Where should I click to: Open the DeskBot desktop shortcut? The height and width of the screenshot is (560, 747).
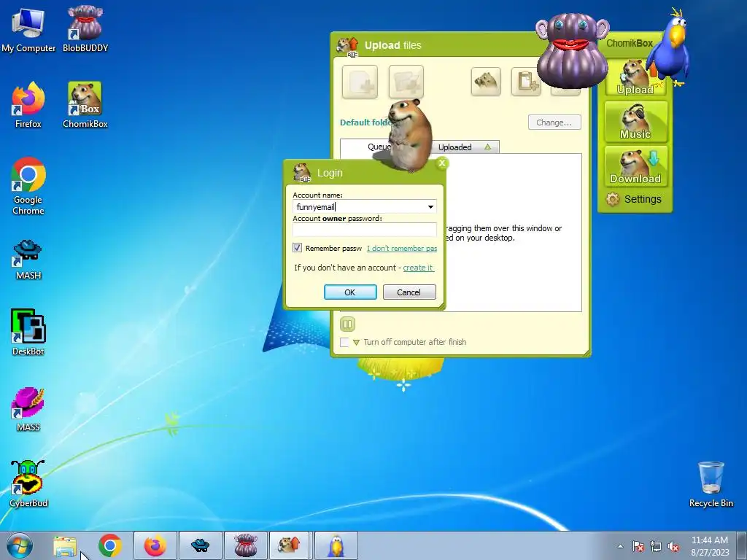click(x=28, y=332)
